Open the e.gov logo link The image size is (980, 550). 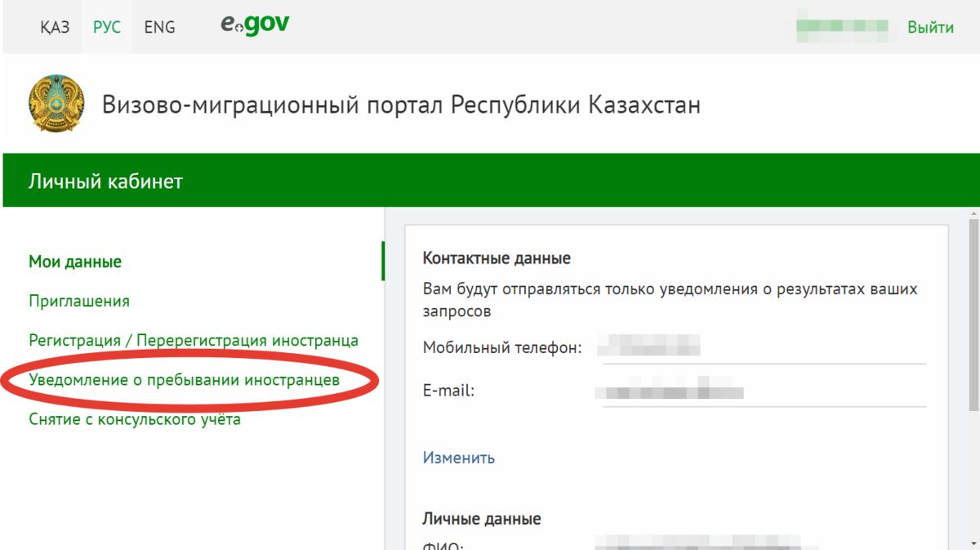pyautogui.click(x=255, y=25)
